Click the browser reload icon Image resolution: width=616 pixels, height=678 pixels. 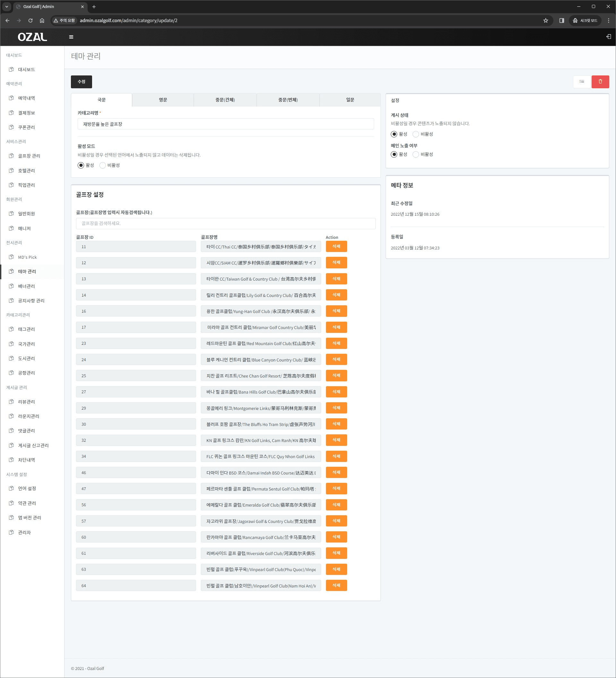[x=30, y=21]
